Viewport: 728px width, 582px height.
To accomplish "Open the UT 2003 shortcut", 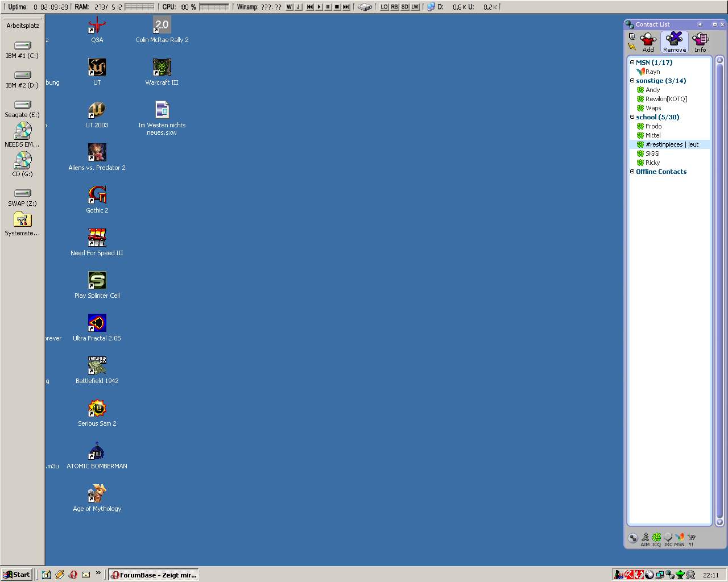I will 97,115.
